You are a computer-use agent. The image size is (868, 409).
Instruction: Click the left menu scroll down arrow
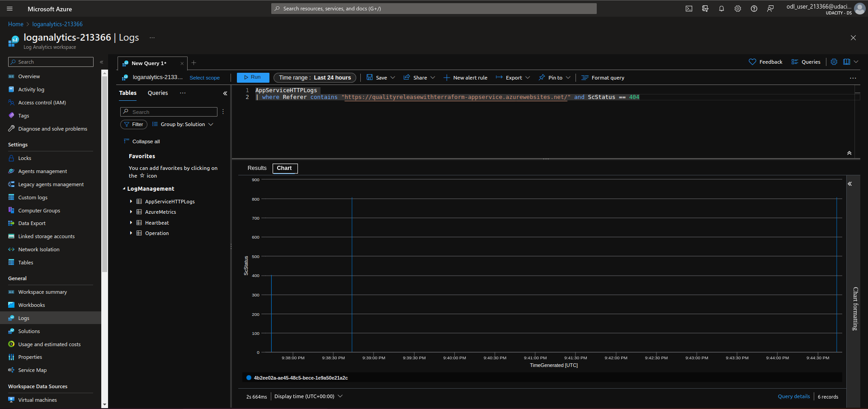click(x=105, y=405)
